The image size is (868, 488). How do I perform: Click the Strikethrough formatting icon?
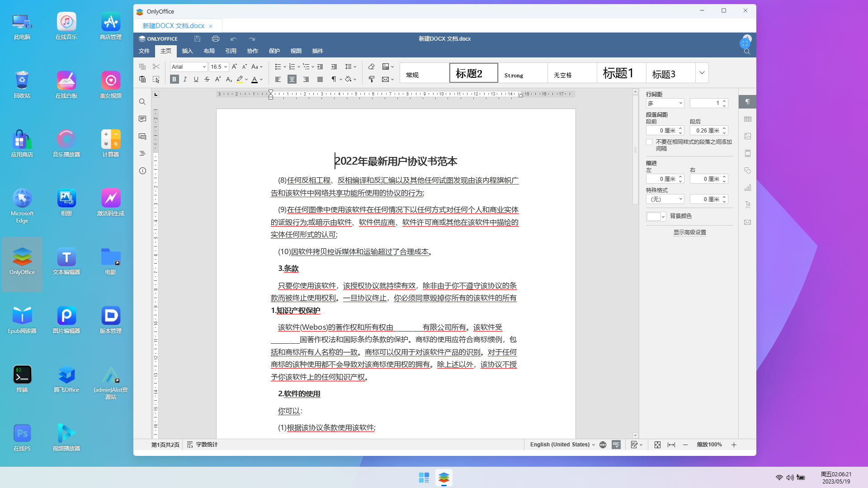pyautogui.click(x=207, y=80)
